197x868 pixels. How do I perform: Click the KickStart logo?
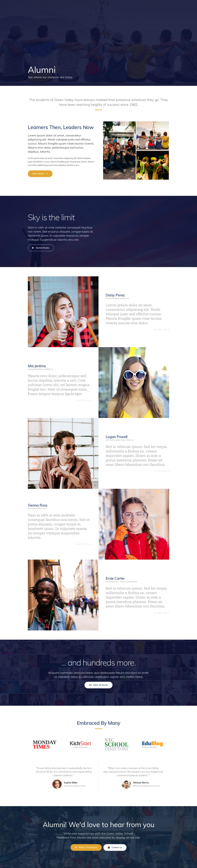pos(80,744)
